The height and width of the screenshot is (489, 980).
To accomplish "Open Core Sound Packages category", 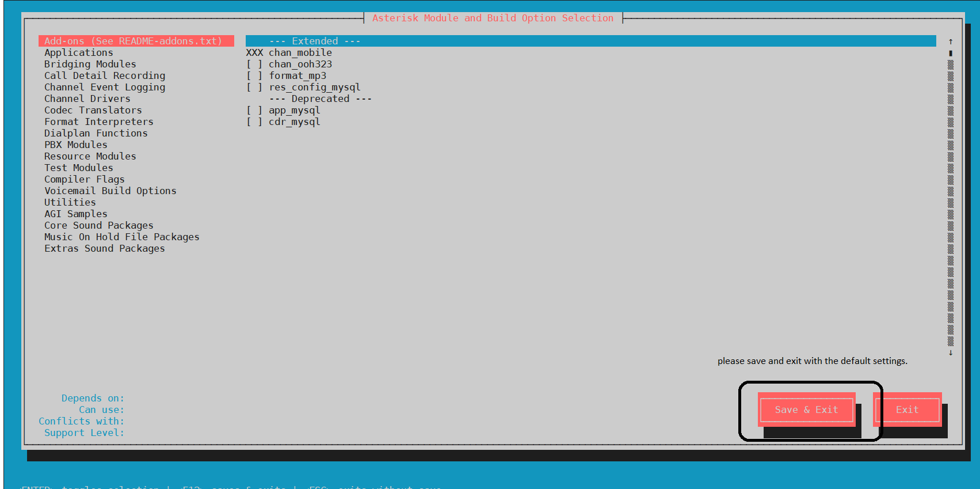I will pyautogui.click(x=99, y=225).
